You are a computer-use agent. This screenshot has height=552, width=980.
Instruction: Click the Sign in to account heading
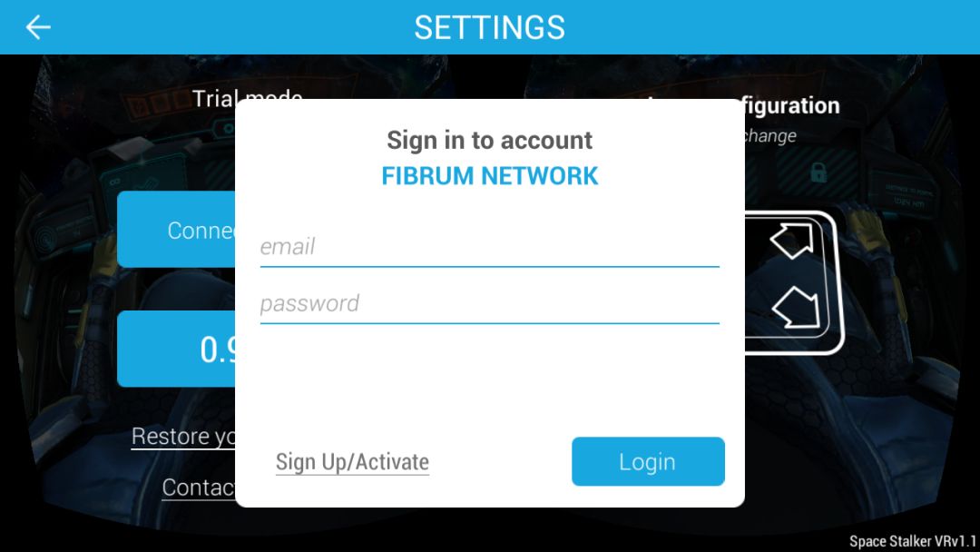coord(489,141)
